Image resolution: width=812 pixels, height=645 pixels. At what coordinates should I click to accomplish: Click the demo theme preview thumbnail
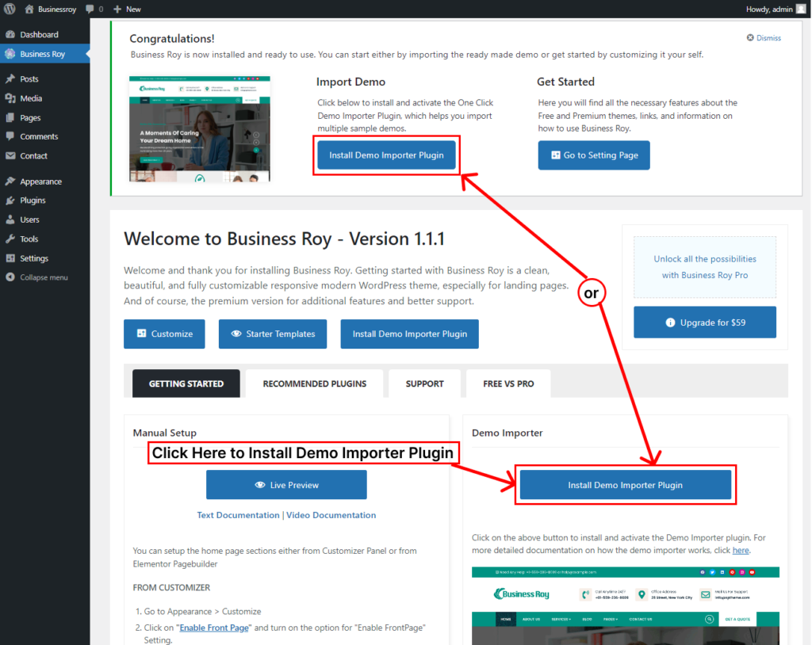point(199,129)
